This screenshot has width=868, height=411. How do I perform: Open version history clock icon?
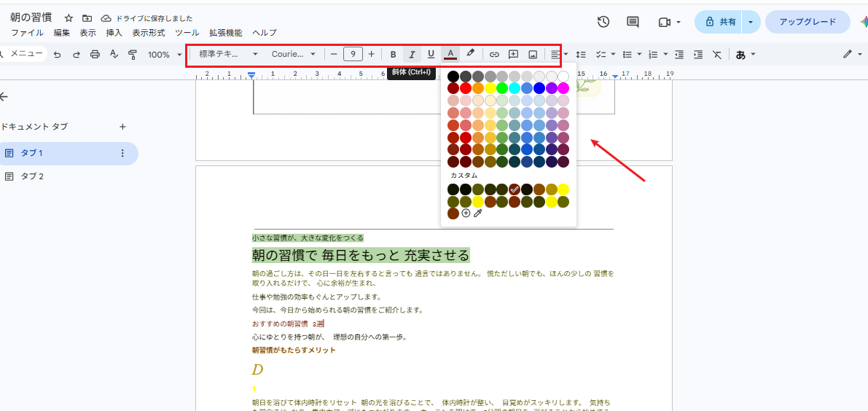(603, 22)
